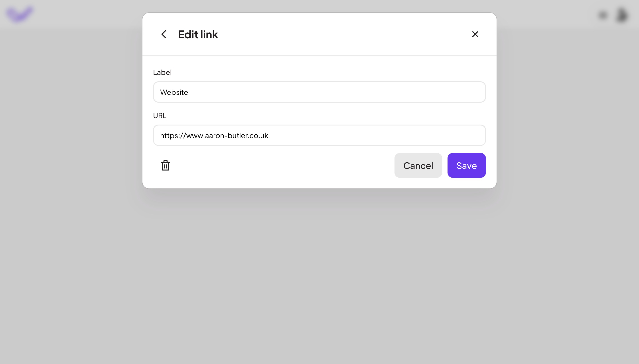Click the Label field caption
Image resolution: width=639 pixels, height=364 pixels.
click(162, 72)
